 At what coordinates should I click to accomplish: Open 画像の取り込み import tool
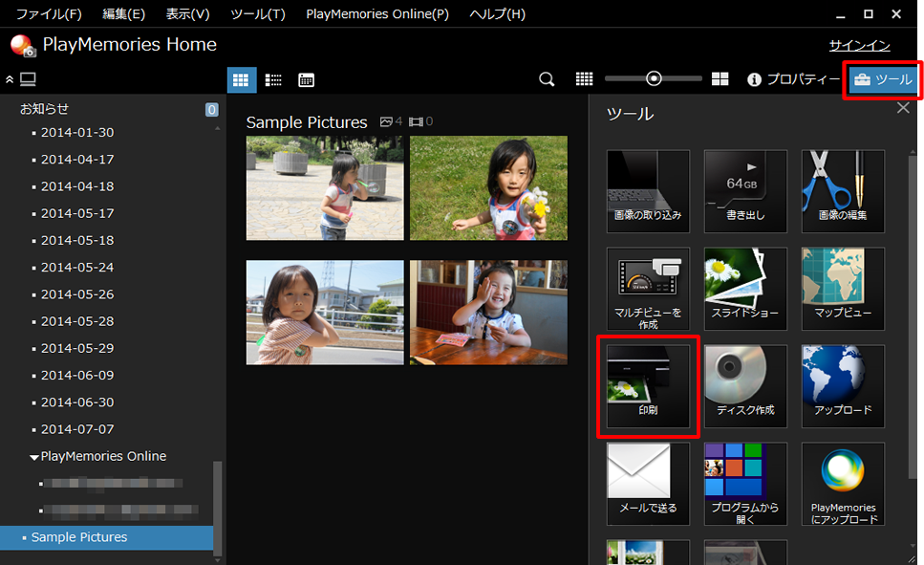(x=648, y=191)
